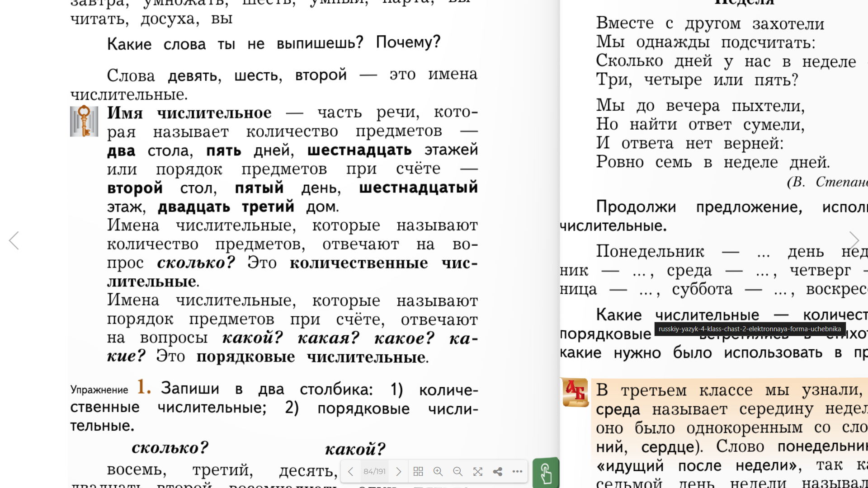
Task: Click the phrase 'порядковые числительные.'
Action: [x=312, y=357]
